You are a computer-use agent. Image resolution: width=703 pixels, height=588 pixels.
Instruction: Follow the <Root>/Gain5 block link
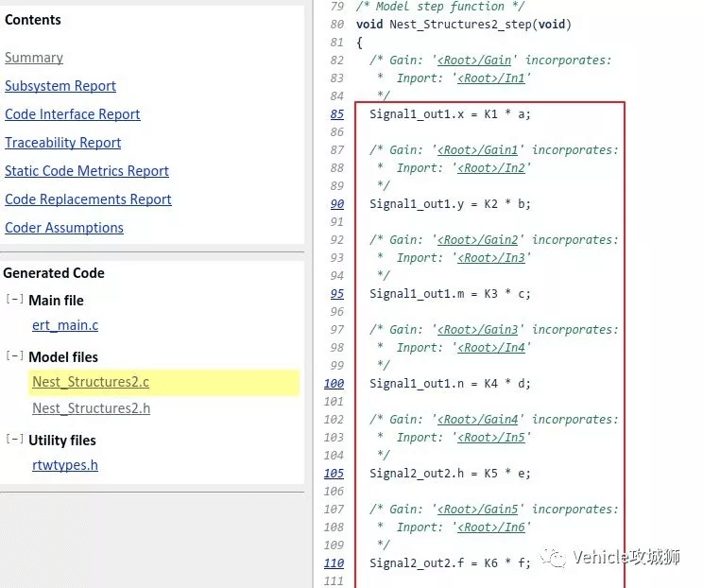coord(477,509)
